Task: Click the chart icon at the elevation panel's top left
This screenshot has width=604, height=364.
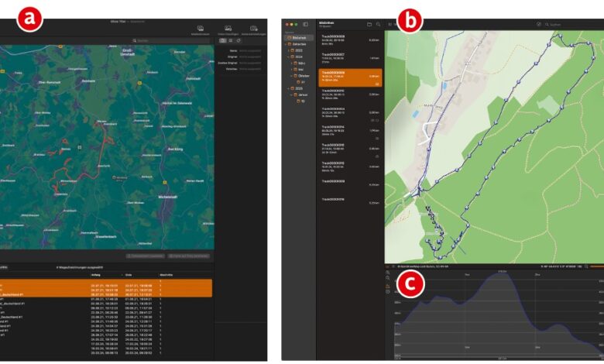Action: [x=387, y=266]
